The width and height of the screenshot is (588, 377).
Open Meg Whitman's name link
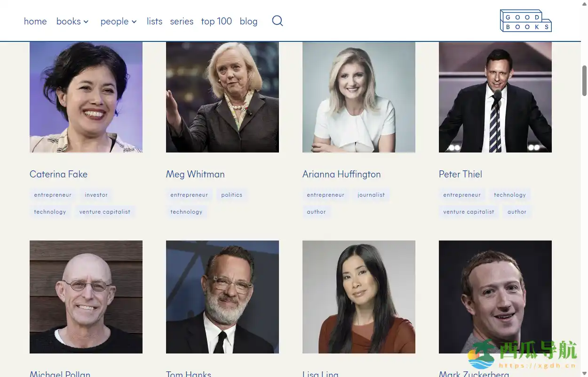195,174
